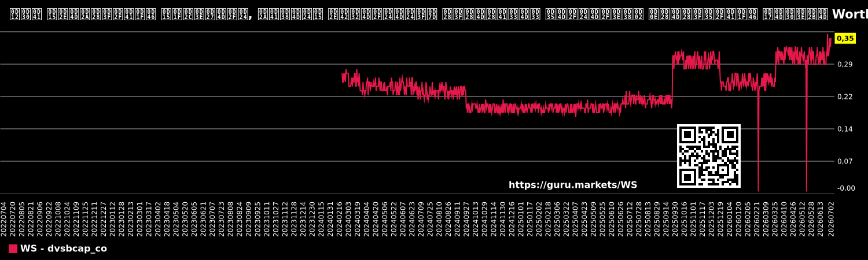Click the QR code image
The width and height of the screenshot is (868, 260).
pyautogui.click(x=709, y=156)
